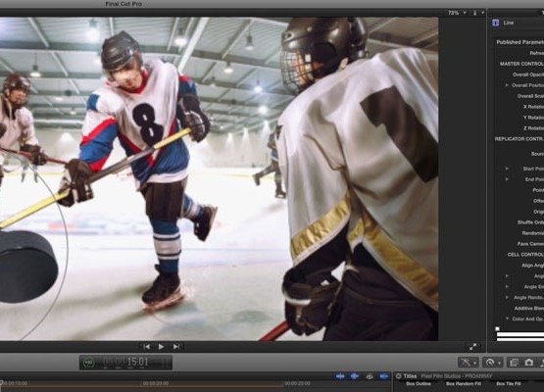Screen dimensions: 544x392
Task: Click the Line title icon in inspector
Action: [x=495, y=23]
